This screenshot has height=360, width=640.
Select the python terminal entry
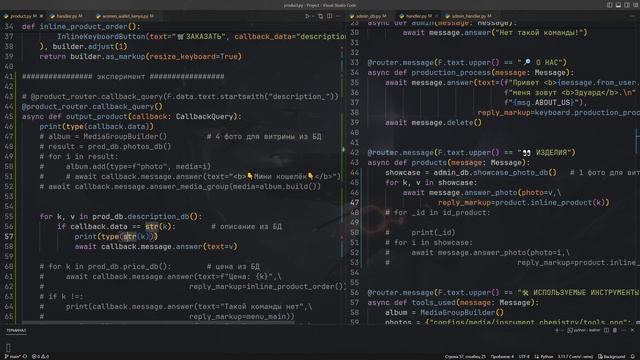coord(584,330)
